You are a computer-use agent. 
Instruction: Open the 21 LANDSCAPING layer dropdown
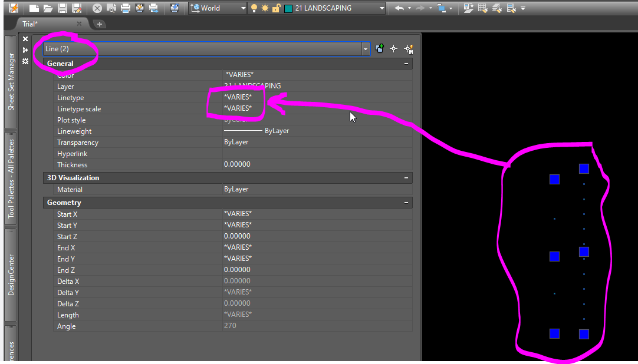pos(382,8)
